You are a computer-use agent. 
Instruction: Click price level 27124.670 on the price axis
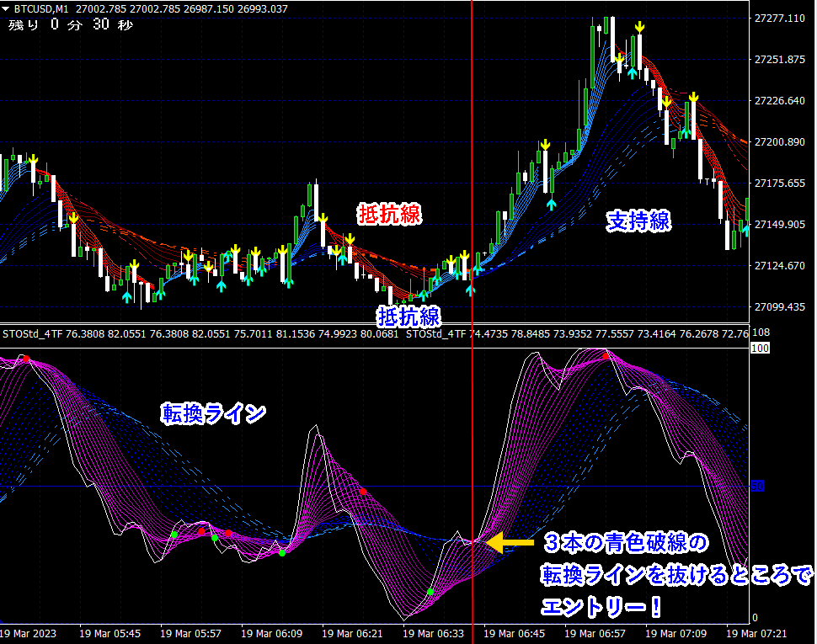[x=779, y=265]
